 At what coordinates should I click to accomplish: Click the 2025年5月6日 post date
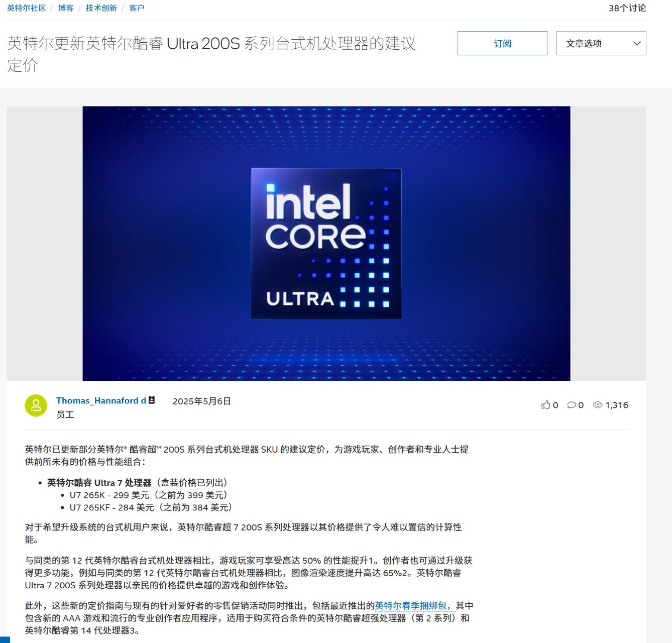pos(202,401)
